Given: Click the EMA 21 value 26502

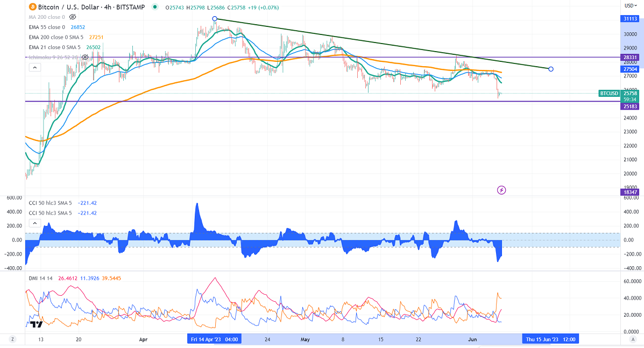Looking at the screenshot, I should click(x=93, y=47).
